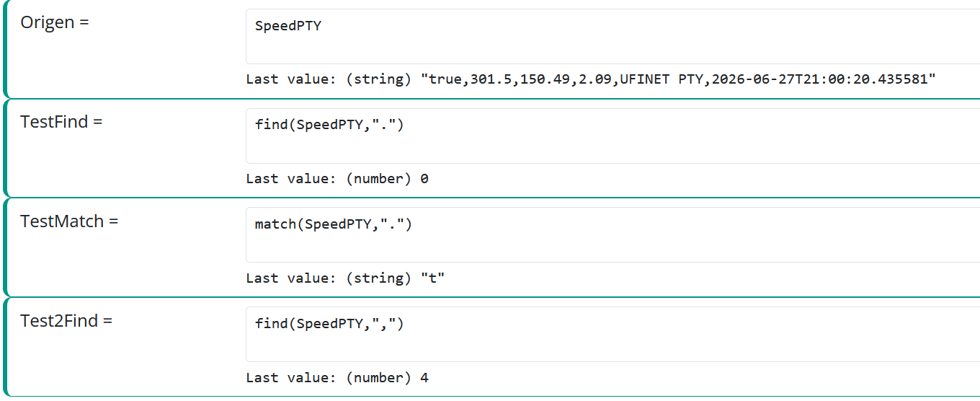This screenshot has height=401, width=980.
Task: Click the 150.49 value in Origen result
Action: point(545,79)
